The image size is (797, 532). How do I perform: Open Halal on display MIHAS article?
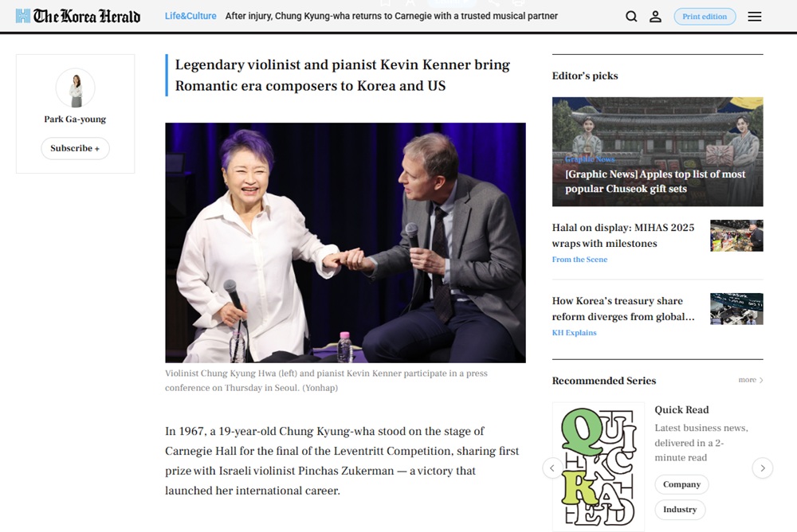pos(622,235)
